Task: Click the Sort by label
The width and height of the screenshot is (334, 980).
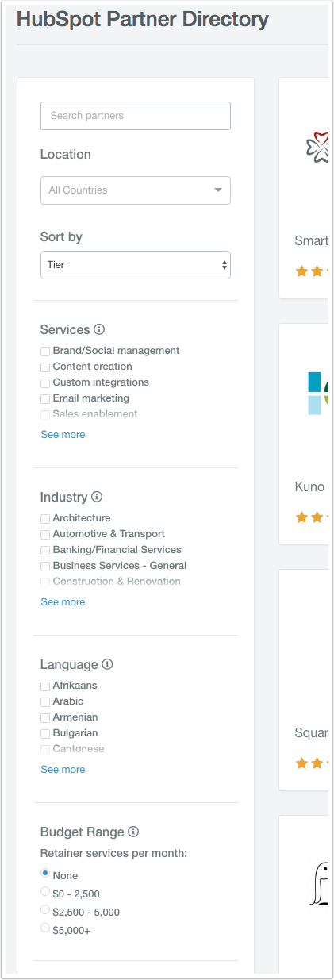Action: tap(61, 237)
